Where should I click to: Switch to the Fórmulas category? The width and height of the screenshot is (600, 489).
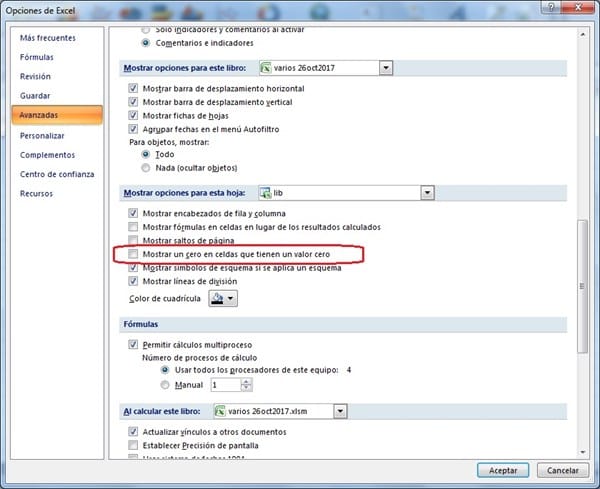37,57
